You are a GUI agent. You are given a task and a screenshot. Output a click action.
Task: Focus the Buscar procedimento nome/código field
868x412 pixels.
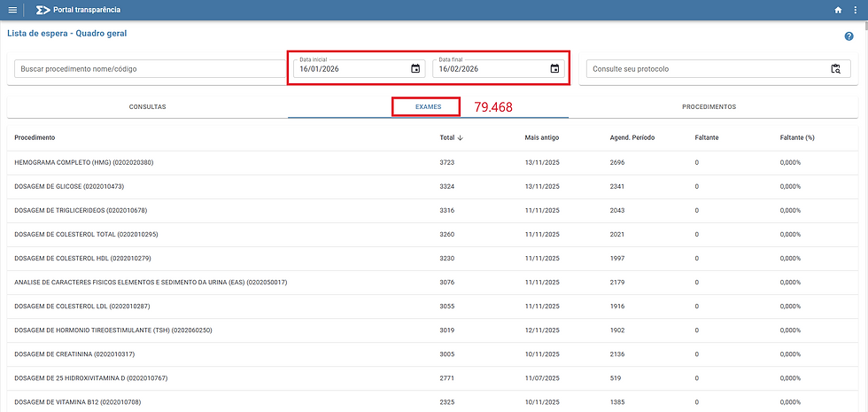coord(151,69)
